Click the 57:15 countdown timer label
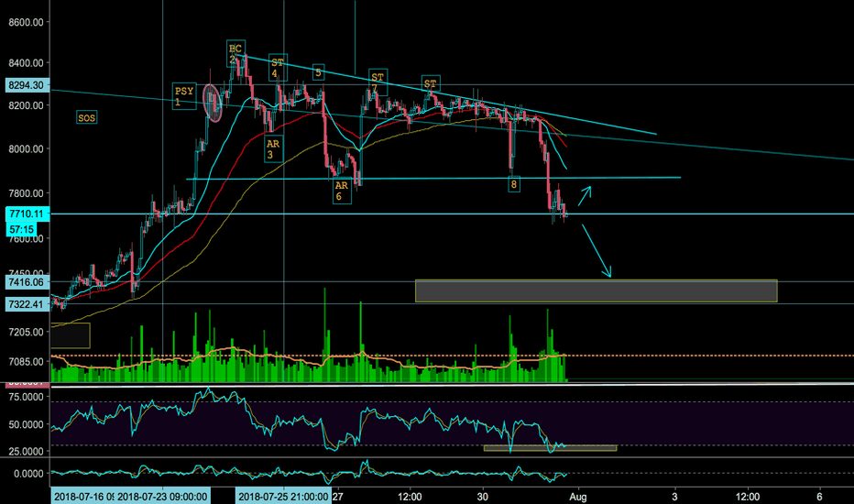Viewport: 854px width, 504px height. 22,229
